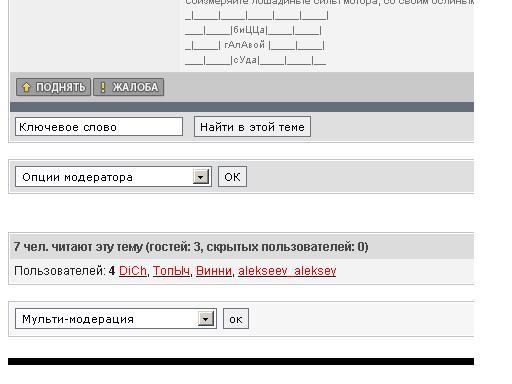This screenshot has height=384, width=512.
Task: Visit the profile of user Топыч
Action: coord(171,271)
